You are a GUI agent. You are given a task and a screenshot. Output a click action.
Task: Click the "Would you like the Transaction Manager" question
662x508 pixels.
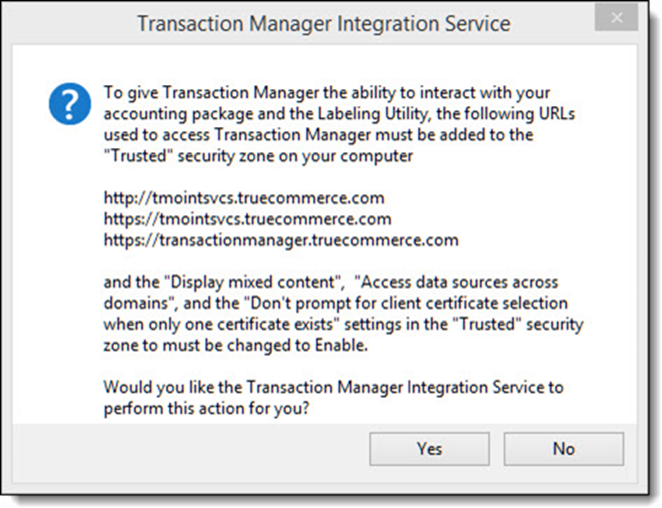tap(334, 387)
